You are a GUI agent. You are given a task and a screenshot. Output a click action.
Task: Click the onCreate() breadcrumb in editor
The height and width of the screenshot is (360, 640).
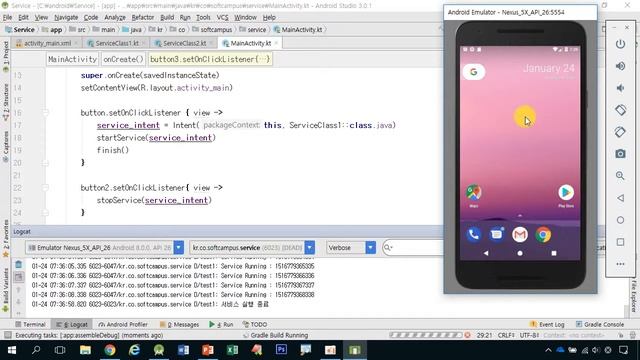pyautogui.click(x=123, y=60)
